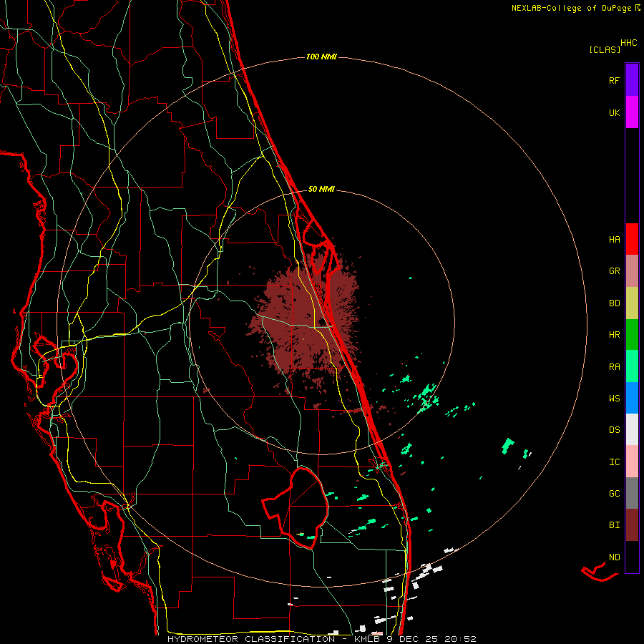This screenshot has height=644, width=644.
Task: Click the HR green legend swatch
Action: (632, 335)
